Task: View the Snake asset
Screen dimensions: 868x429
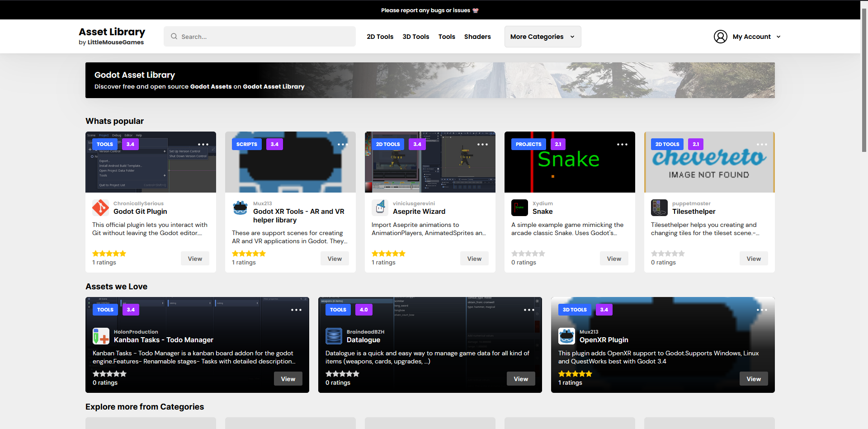Action: pyautogui.click(x=614, y=259)
